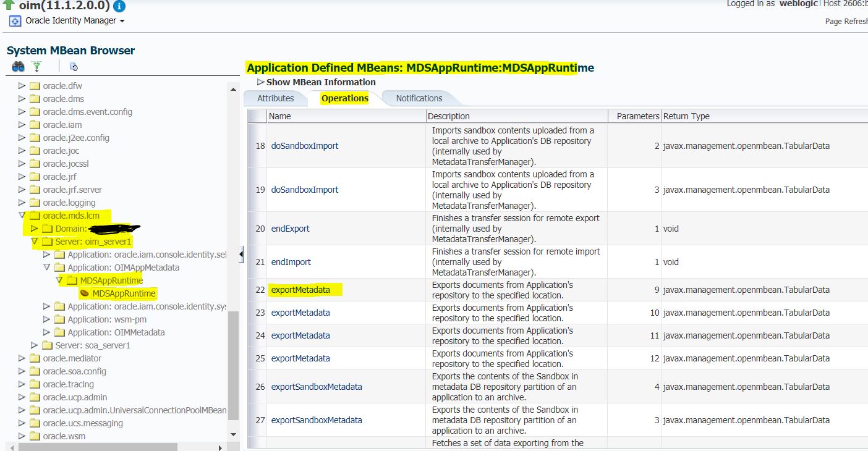Click the green funnel filter icon
This screenshot has height=451, width=868.
click(x=36, y=67)
